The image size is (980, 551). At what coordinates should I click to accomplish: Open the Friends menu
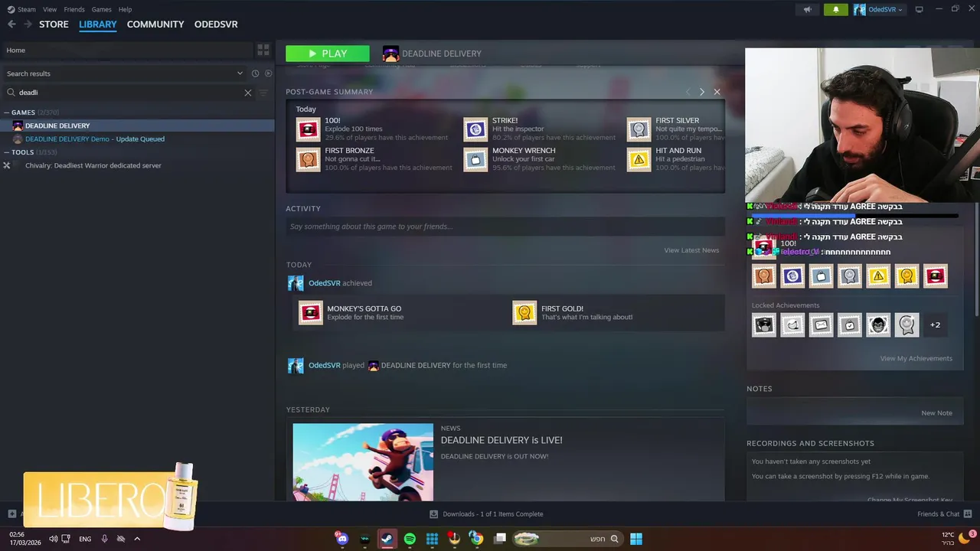click(x=74, y=9)
